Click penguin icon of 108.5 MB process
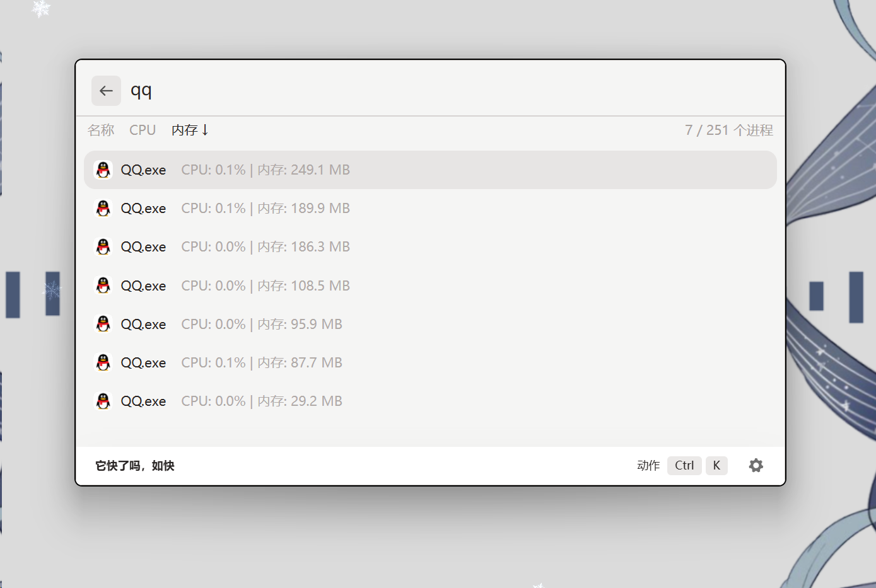The width and height of the screenshot is (876, 588). (103, 285)
